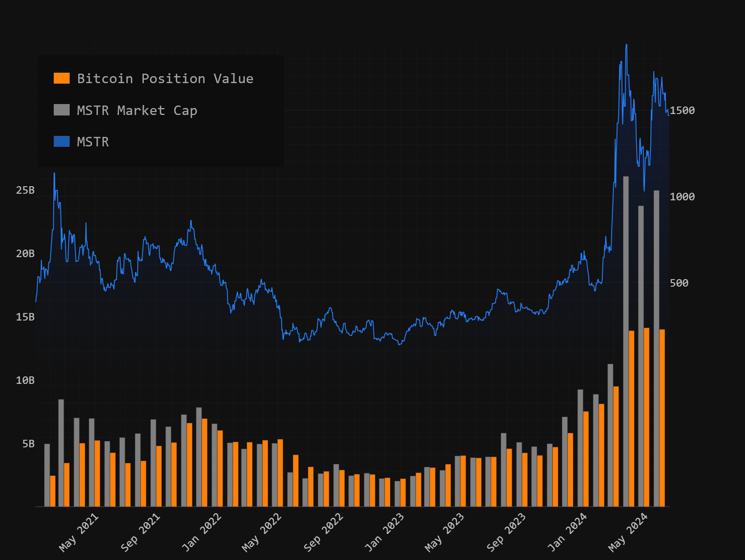745x560 pixels.
Task: Click the May 2021 x-axis label
Action: click(x=79, y=532)
